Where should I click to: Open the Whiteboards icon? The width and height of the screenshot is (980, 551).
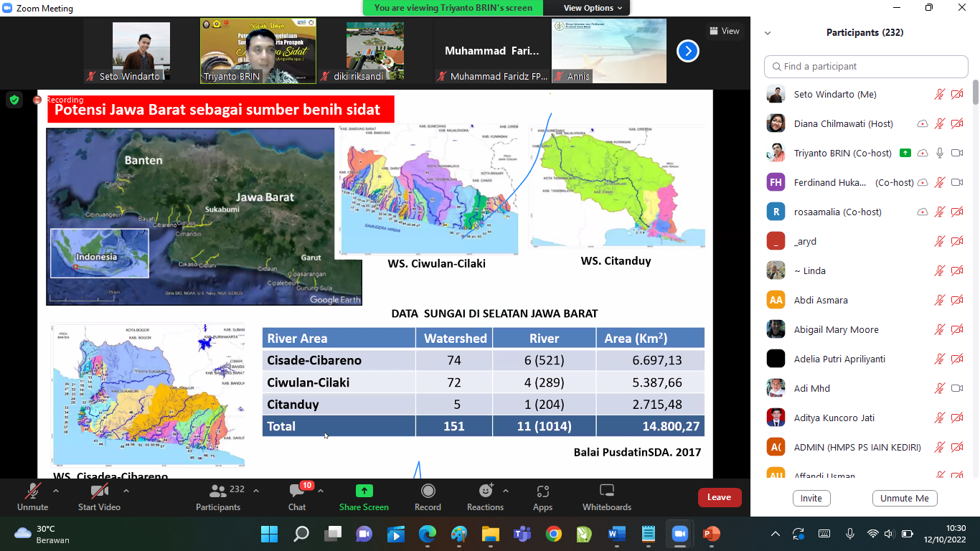click(x=607, y=492)
